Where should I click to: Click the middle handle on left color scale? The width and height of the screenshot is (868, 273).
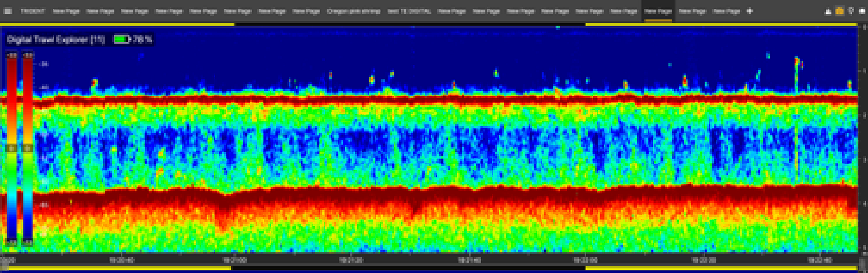tap(12, 148)
